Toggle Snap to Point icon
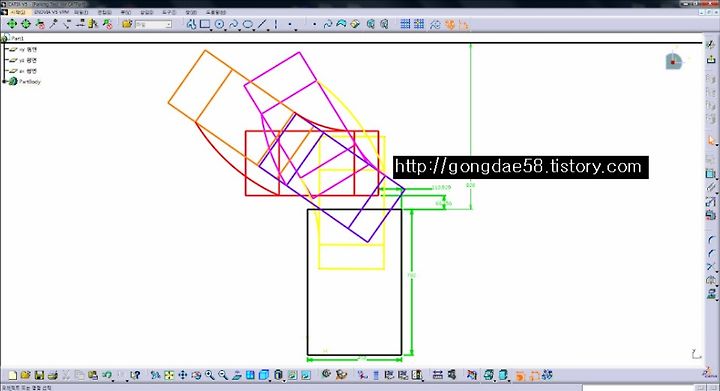The width and height of the screenshot is (720, 391). [x=419, y=24]
